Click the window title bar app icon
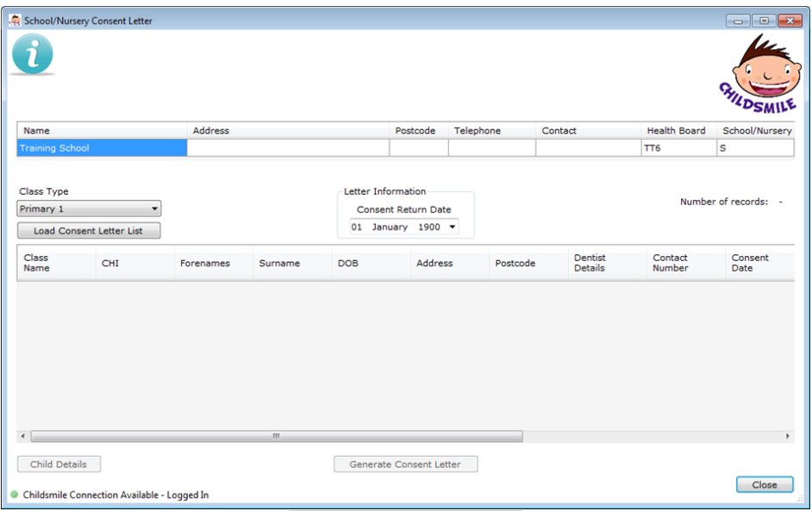 point(15,21)
